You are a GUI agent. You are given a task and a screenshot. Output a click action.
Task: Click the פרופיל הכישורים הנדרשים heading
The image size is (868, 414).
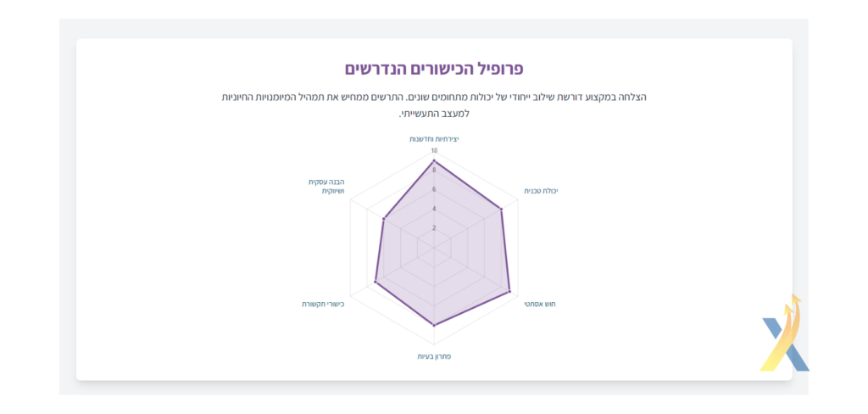434,70
